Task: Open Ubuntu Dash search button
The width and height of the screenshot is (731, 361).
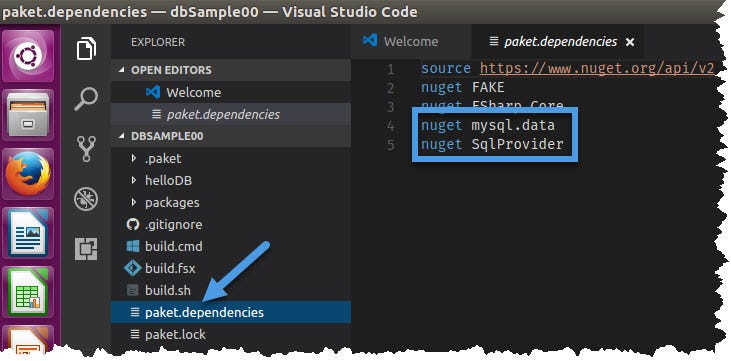Action: (28, 56)
